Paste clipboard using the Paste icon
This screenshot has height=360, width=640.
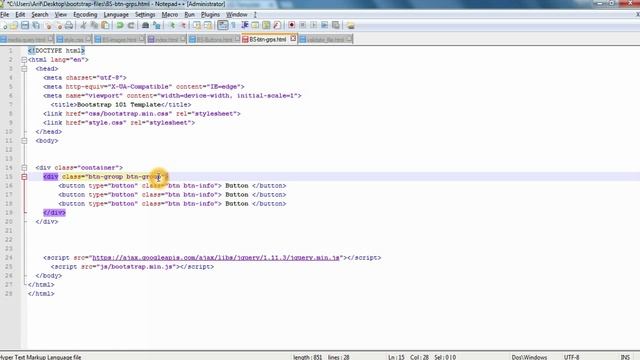pyautogui.click(x=105, y=25)
